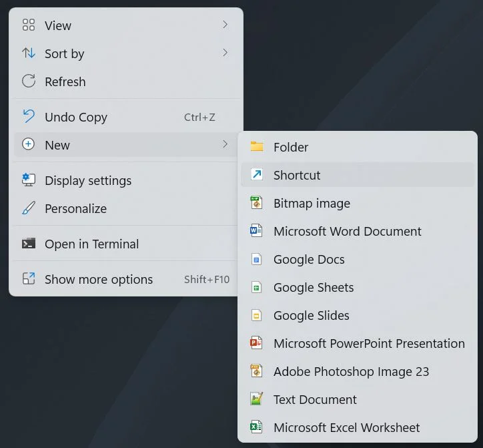Click the yellow Folder icon

tap(257, 147)
